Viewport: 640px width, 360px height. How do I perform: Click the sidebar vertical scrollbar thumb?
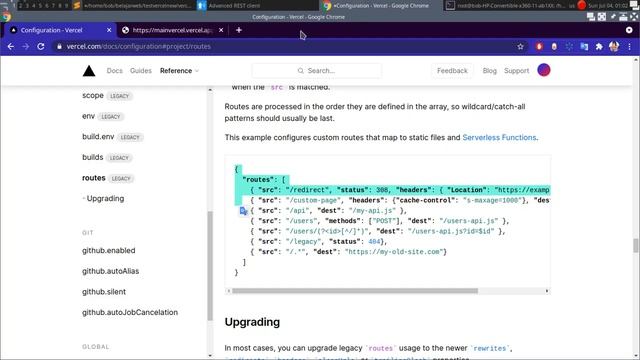(210, 266)
